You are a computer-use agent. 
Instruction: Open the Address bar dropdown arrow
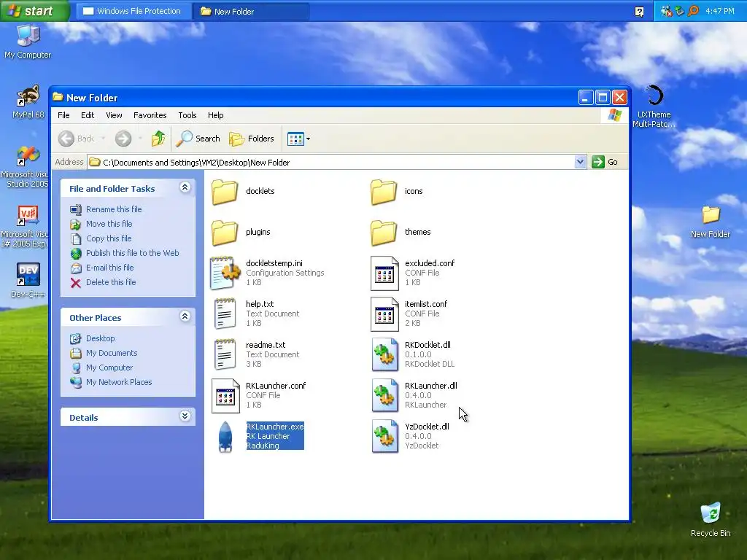(x=580, y=162)
